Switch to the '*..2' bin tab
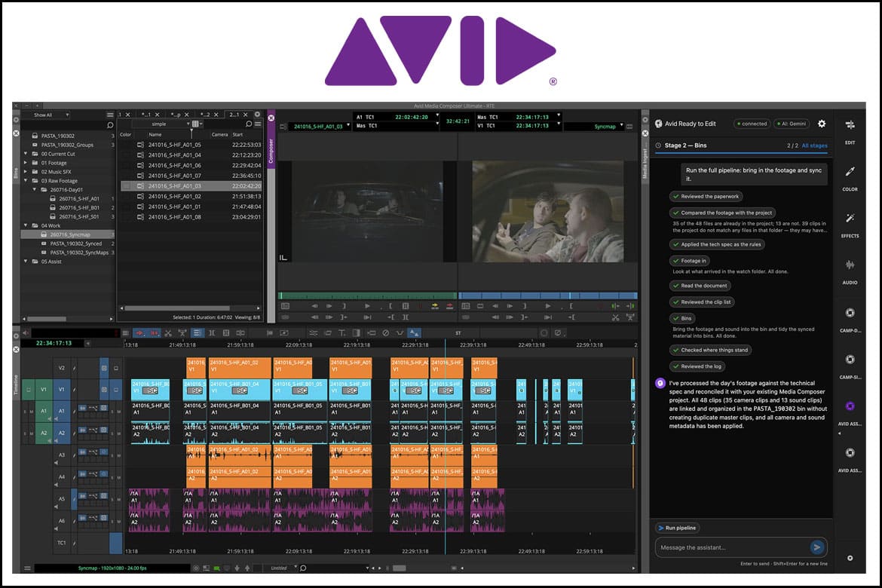 [x=206, y=115]
